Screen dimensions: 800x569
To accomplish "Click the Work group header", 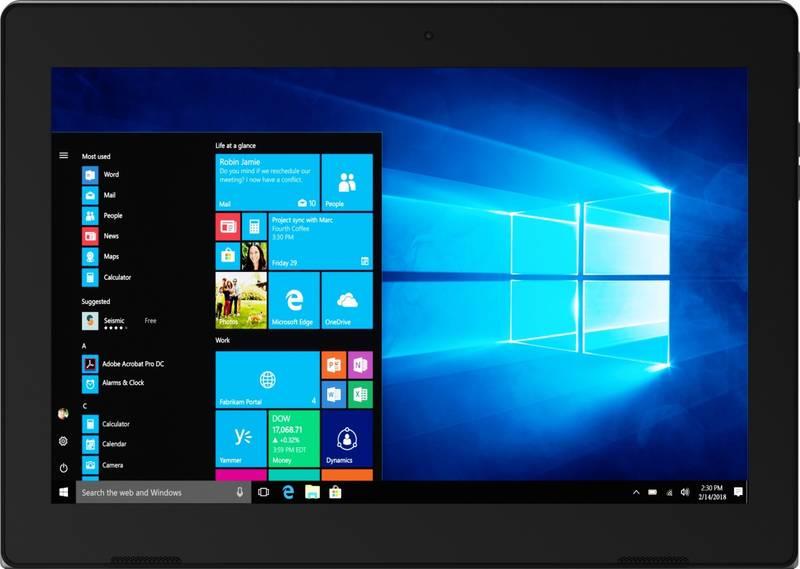I will tap(222, 340).
